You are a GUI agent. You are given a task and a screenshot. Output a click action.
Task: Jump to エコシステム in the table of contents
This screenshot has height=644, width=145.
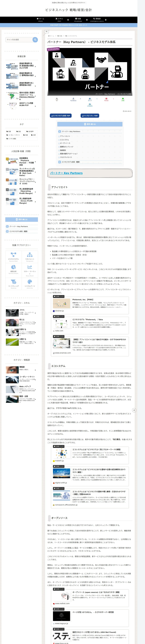pyautogui.click(x=64, y=140)
